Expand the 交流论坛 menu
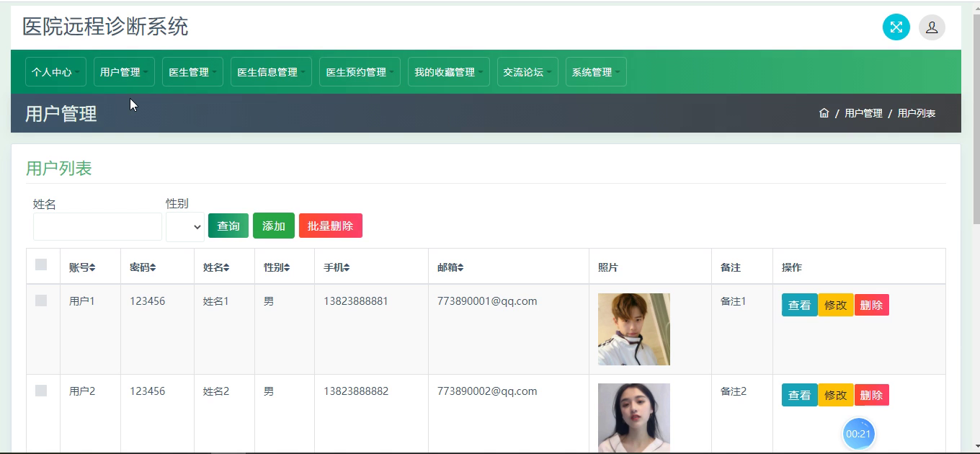The image size is (980, 454). pos(527,72)
